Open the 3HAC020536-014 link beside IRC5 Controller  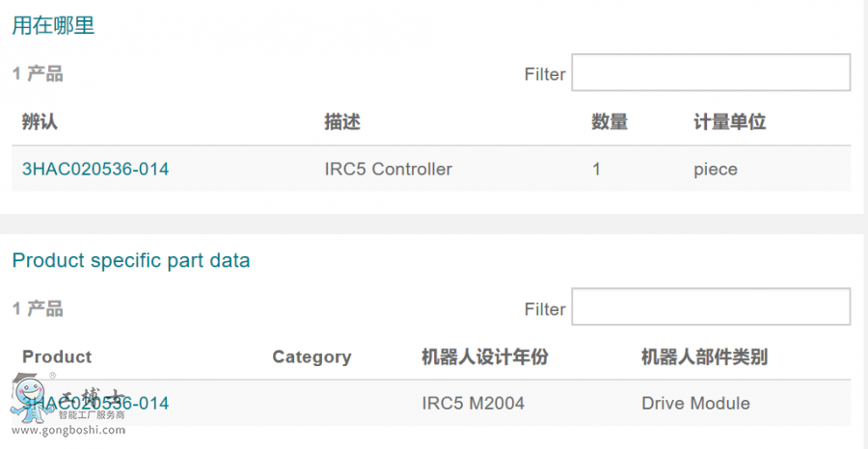pos(95,170)
